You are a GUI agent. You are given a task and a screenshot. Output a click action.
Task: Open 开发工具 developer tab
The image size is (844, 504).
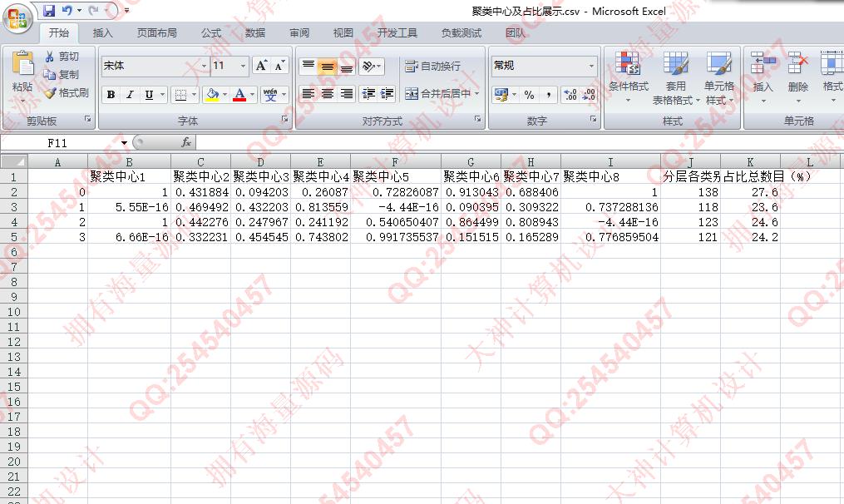tap(397, 32)
